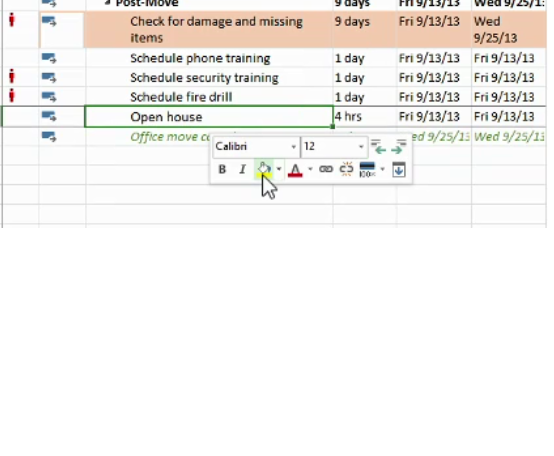Click '4 hrs' duration of Open house

[x=348, y=117]
